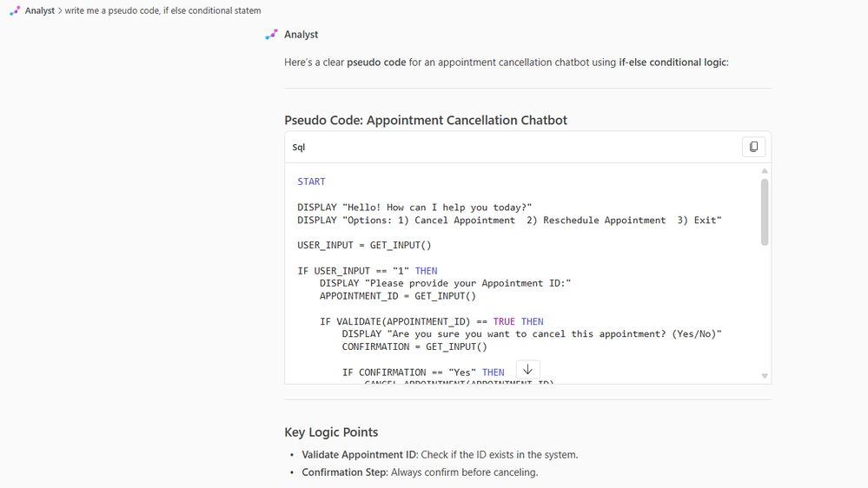Click the code block scrollbar down arrow
This screenshot has width=868, height=488.
click(x=765, y=376)
